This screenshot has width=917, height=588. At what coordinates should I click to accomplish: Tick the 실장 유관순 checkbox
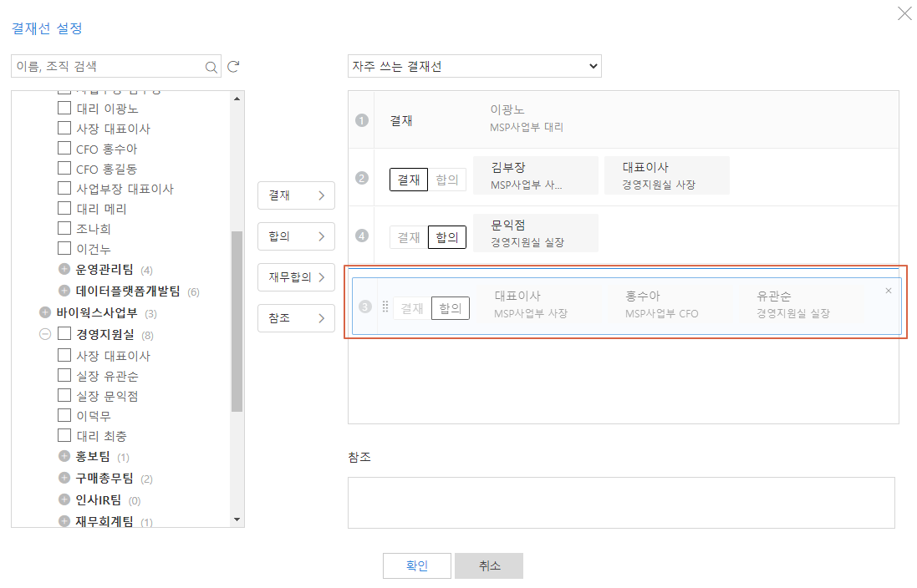pyautogui.click(x=64, y=376)
